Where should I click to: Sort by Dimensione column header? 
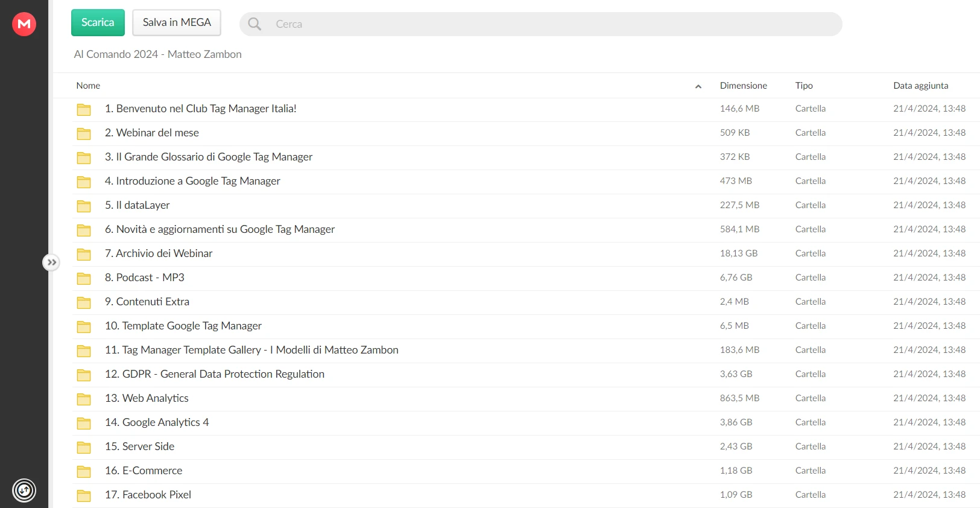pos(744,86)
